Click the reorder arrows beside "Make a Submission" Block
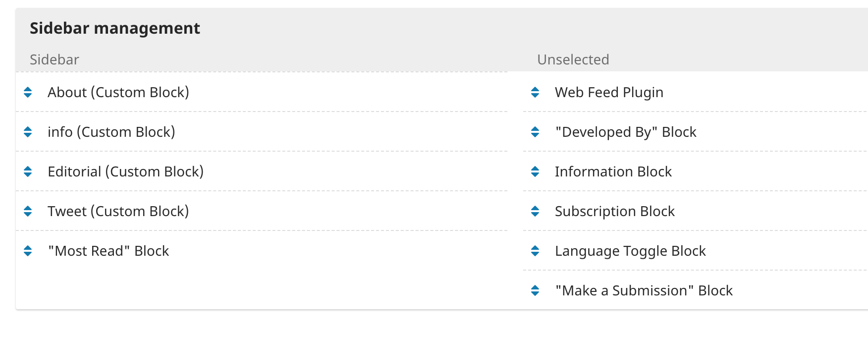The width and height of the screenshot is (868, 339). (535, 290)
